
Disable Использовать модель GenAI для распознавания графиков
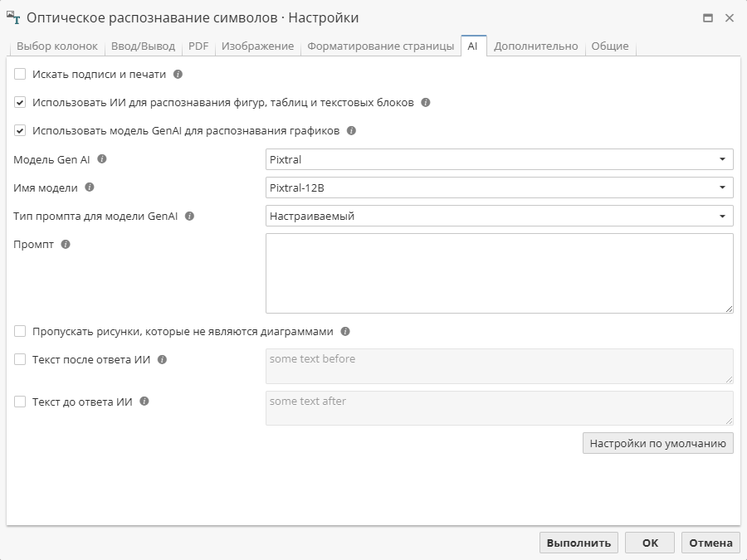click(x=20, y=130)
